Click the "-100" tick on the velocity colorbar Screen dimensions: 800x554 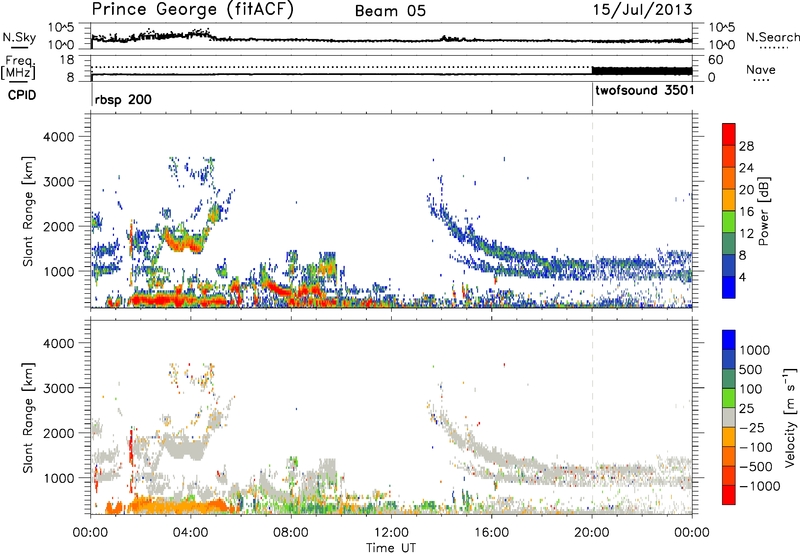tap(756, 447)
